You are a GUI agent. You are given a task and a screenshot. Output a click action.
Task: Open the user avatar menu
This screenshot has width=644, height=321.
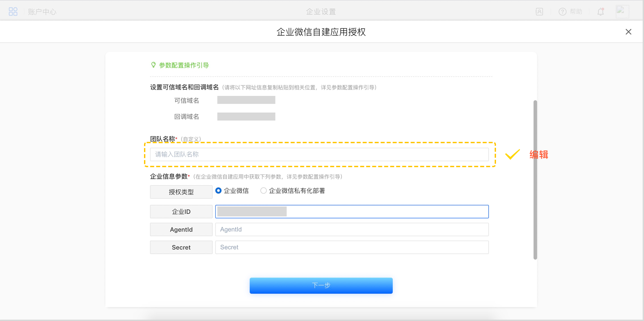pos(622,11)
